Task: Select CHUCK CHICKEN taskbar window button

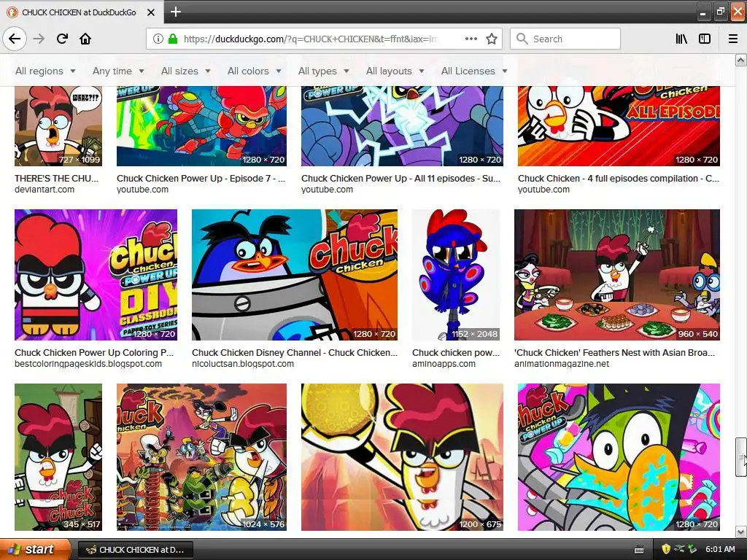Action: (x=136, y=550)
